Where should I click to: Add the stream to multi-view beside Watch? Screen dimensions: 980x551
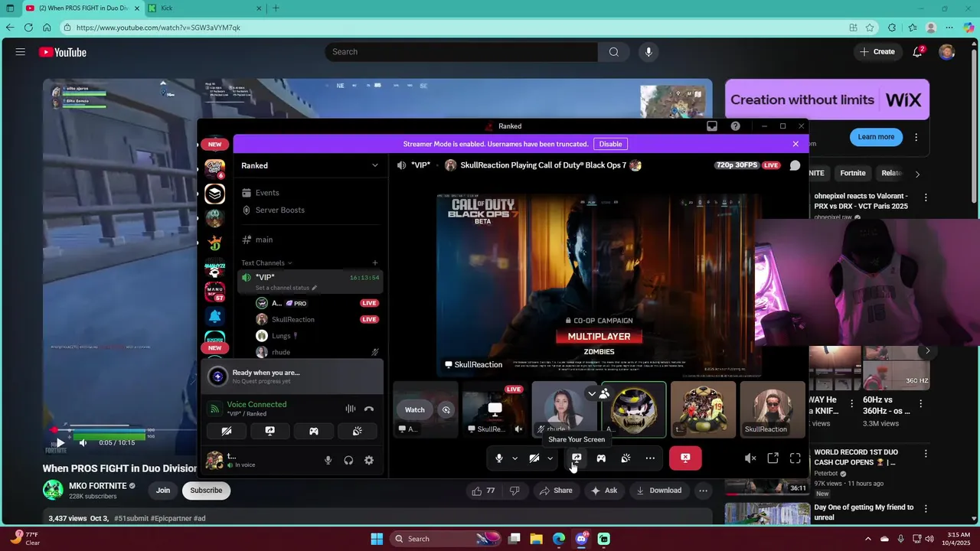[x=446, y=409]
